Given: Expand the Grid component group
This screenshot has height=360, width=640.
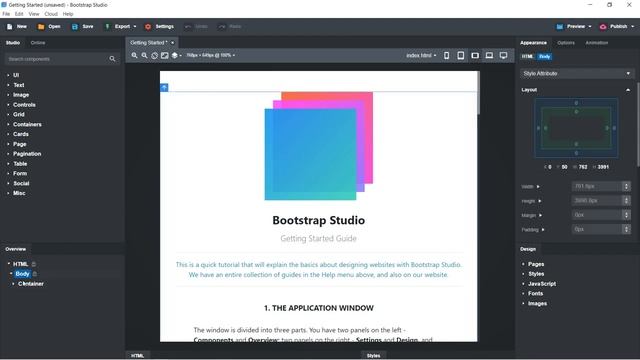Looking at the screenshot, I should 19,115.
